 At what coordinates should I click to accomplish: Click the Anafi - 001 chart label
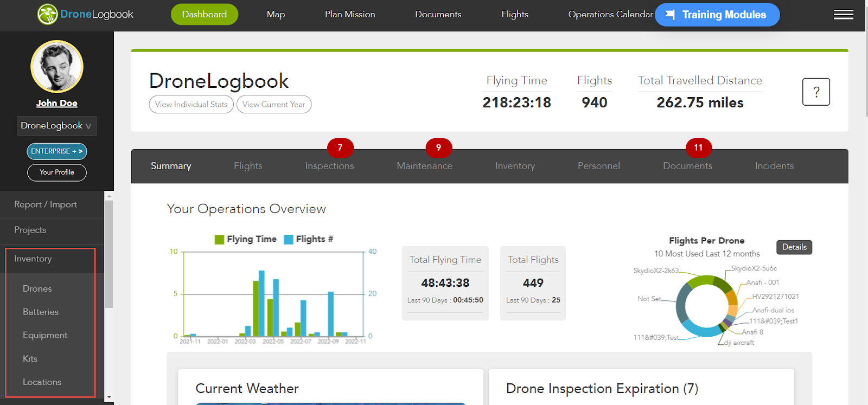(763, 282)
